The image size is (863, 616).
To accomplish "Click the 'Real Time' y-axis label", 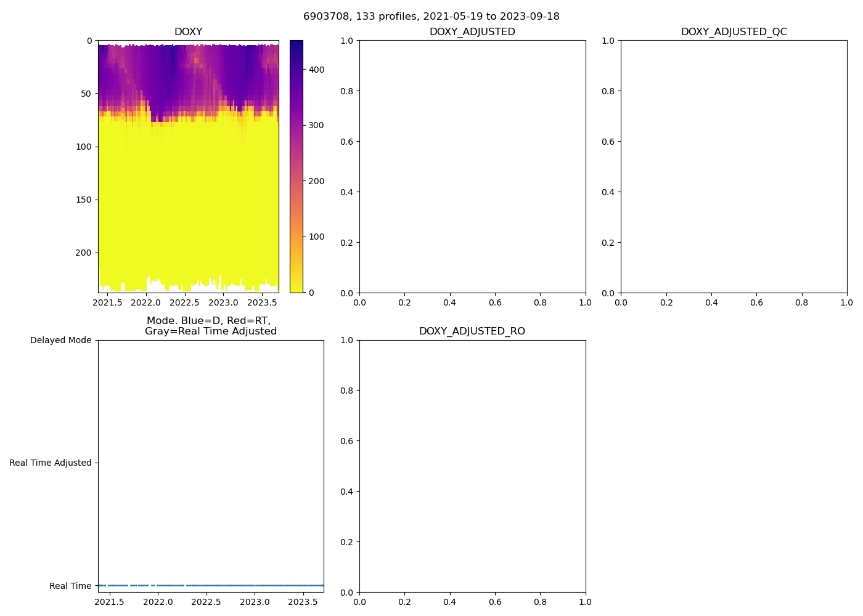I will coord(70,586).
